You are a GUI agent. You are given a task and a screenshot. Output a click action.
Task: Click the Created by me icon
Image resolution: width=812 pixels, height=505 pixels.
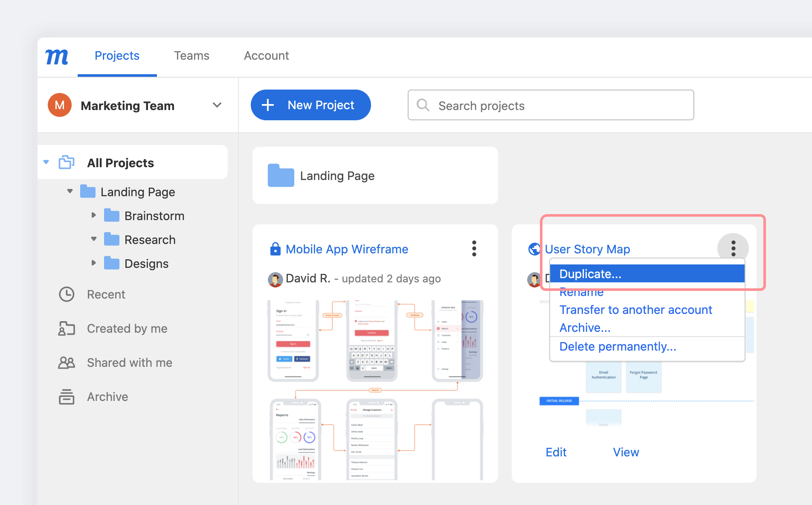(67, 328)
